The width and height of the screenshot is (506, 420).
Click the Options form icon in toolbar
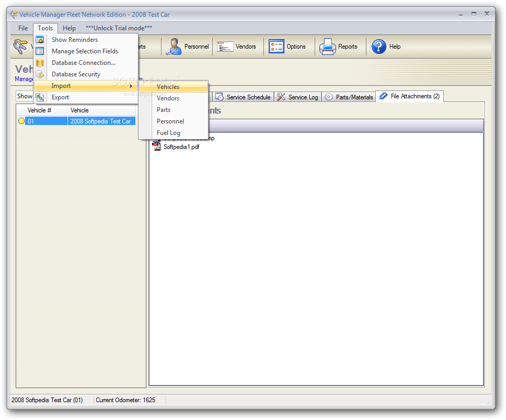[x=276, y=47]
